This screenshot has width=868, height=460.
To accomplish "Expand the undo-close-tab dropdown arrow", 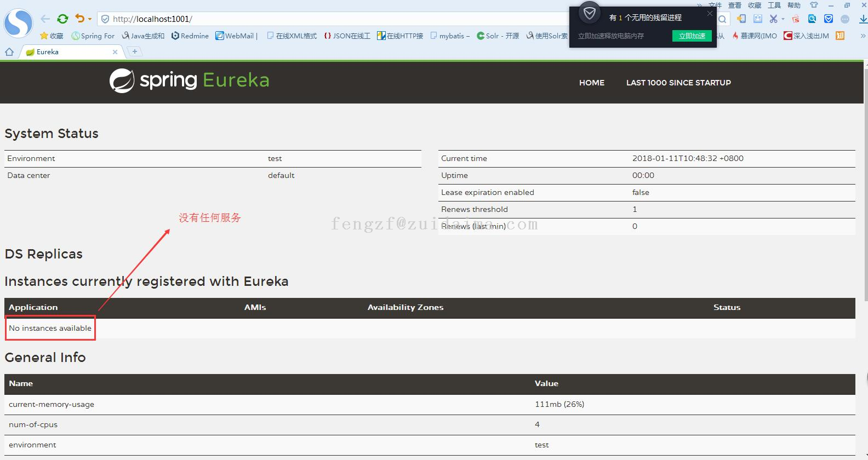I will (x=90, y=19).
